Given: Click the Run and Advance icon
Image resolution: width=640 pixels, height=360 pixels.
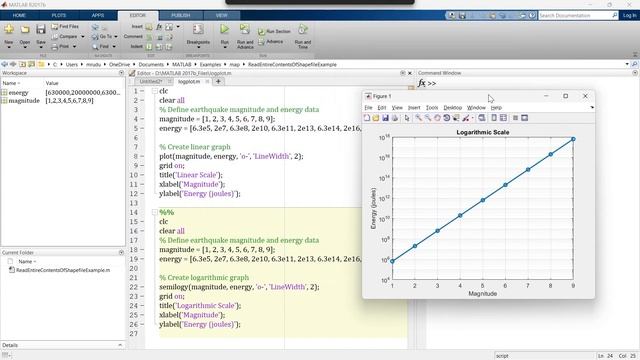Looking at the screenshot, I should pos(244,29).
